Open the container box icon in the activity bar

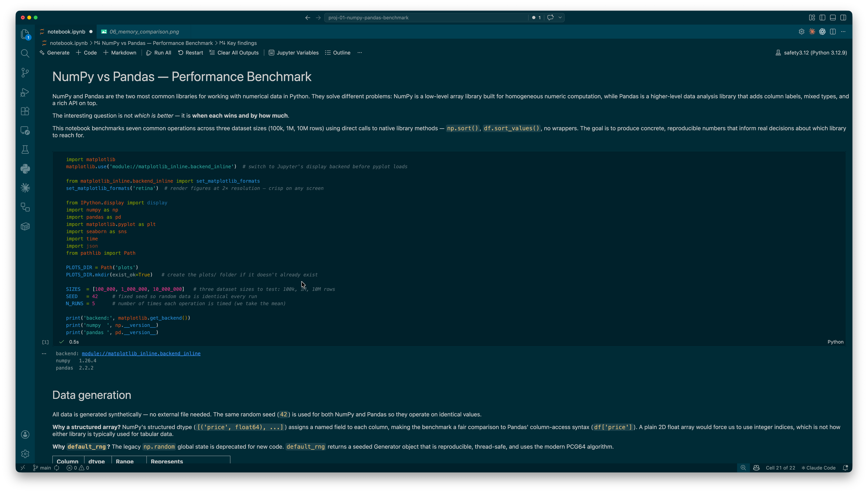25,226
